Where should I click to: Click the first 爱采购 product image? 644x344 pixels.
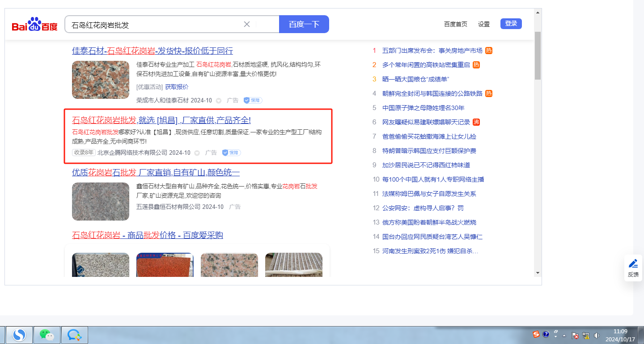point(101,265)
